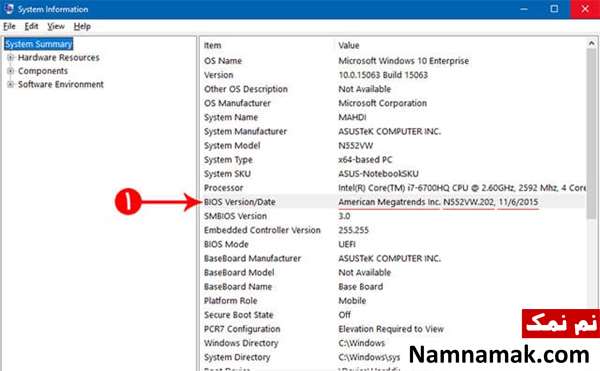Click the ASUS-NotebookSKU value

(x=378, y=174)
